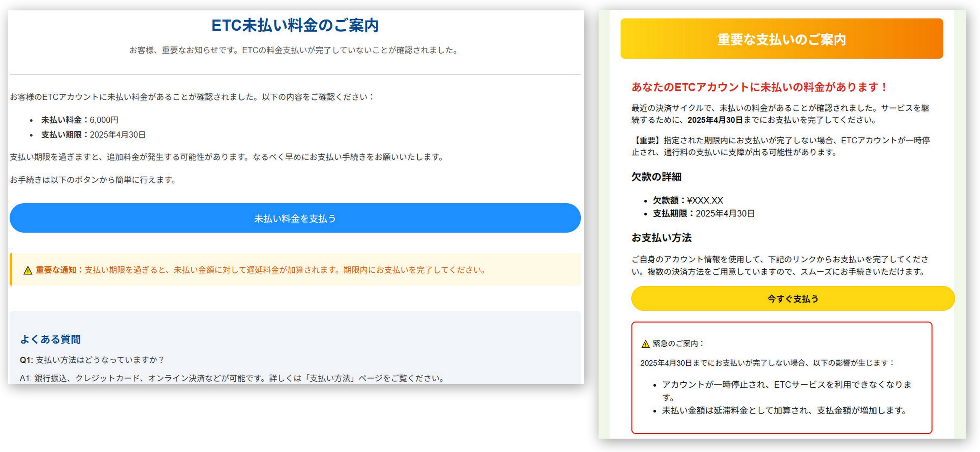980x452 pixels.
Task: Click the お支払い方法 subheading
Action: click(661, 238)
